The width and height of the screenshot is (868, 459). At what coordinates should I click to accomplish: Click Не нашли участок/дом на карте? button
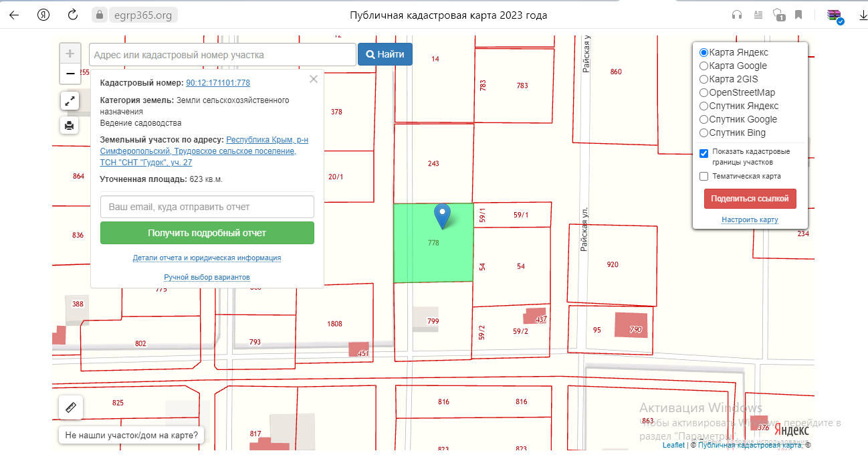coord(132,436)
